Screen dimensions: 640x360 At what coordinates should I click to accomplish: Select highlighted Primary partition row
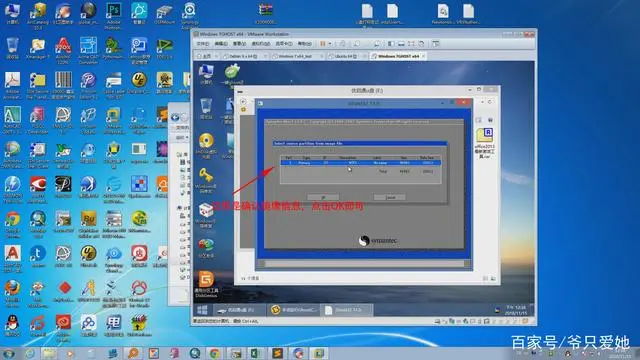[360, 163]
